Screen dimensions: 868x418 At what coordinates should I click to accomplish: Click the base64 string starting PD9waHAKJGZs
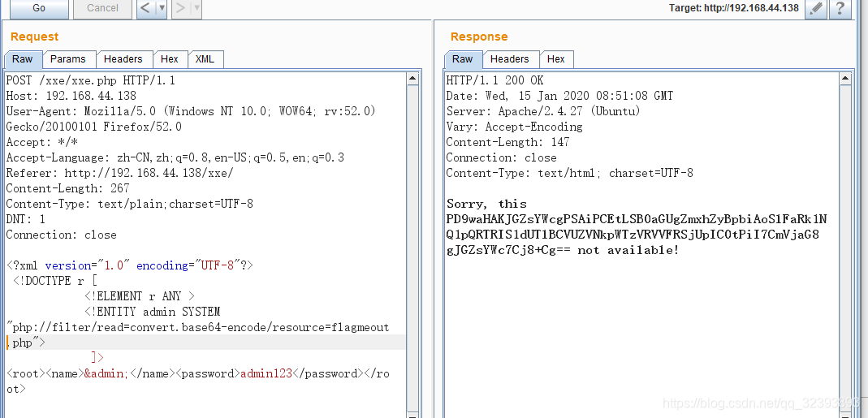pyautogui.click(x=637, y=235)
